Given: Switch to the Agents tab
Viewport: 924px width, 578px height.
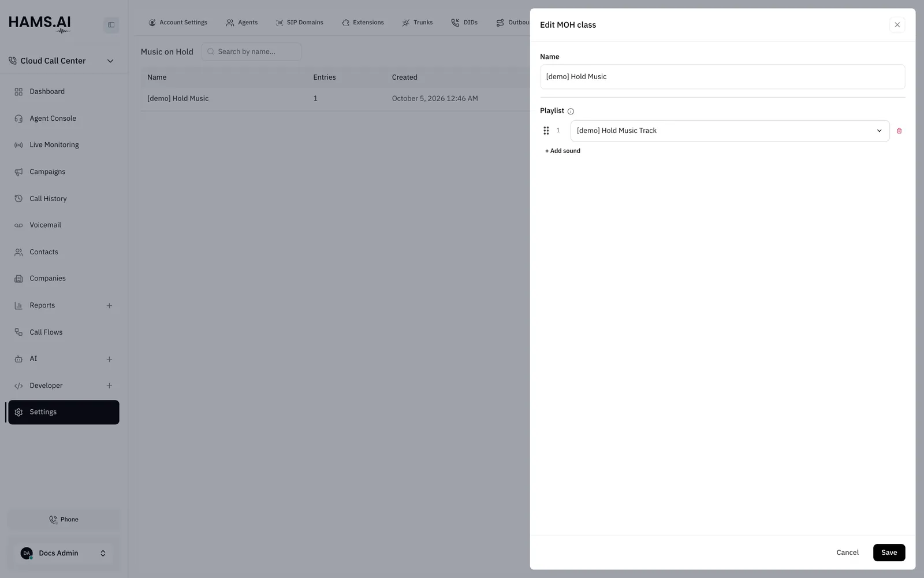Looking at the screenshot, I should [x=242, y=23].
